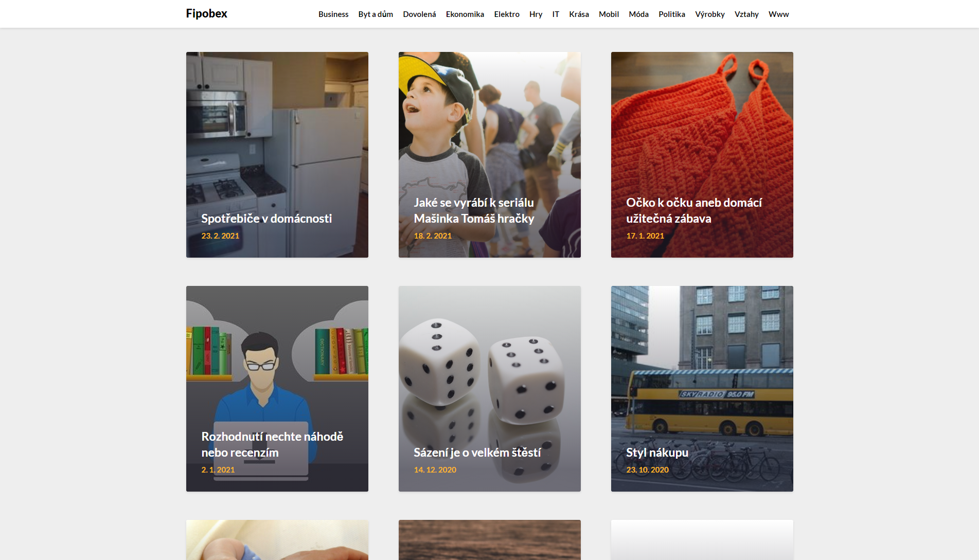
Task: Navigate to Hry category
Action: 536,14
